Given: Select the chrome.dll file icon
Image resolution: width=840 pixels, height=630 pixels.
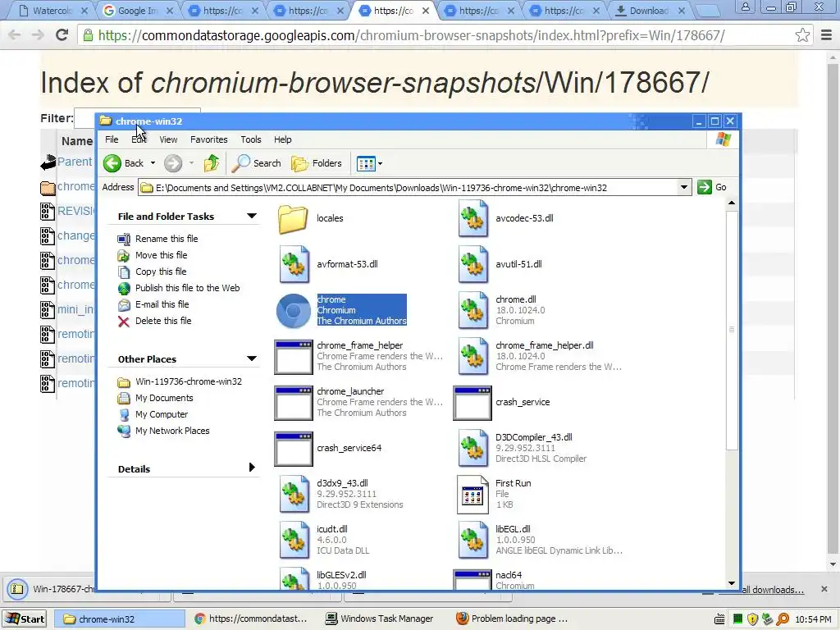Looking at the screenshot, I should click(x=473, y=310).
